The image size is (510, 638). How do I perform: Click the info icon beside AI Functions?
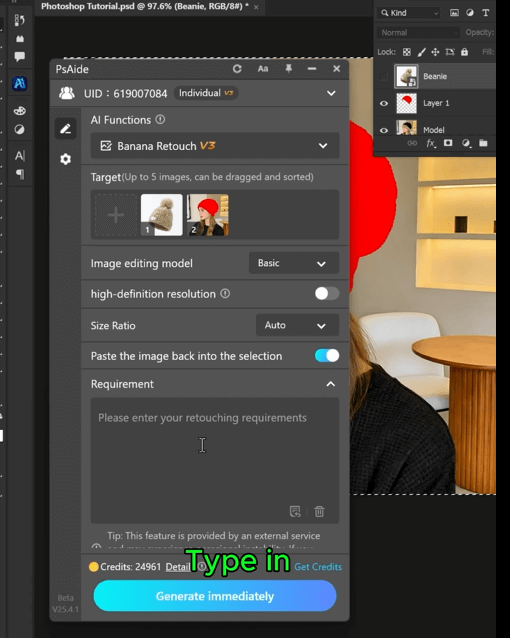tap(160, 120)
